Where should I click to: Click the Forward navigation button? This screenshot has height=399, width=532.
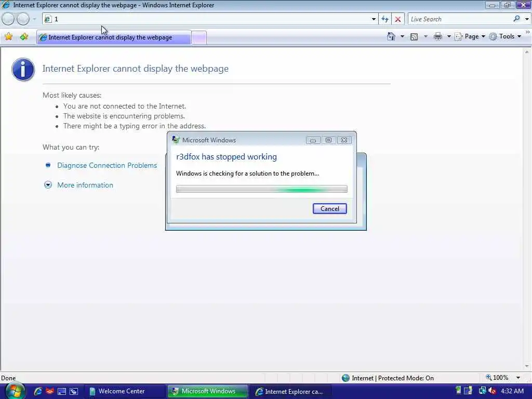pos(23,19)
